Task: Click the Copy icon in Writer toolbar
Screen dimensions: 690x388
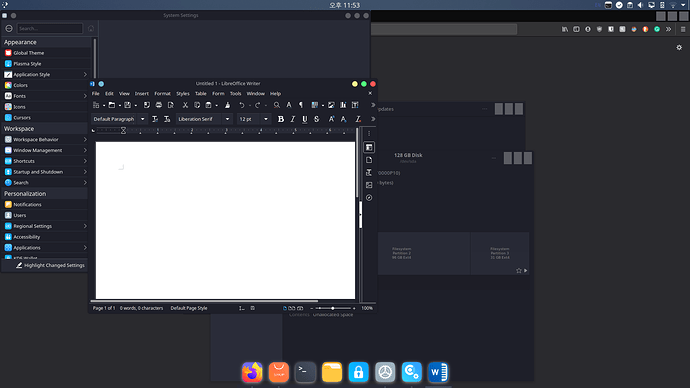Action: pos(197,105)
